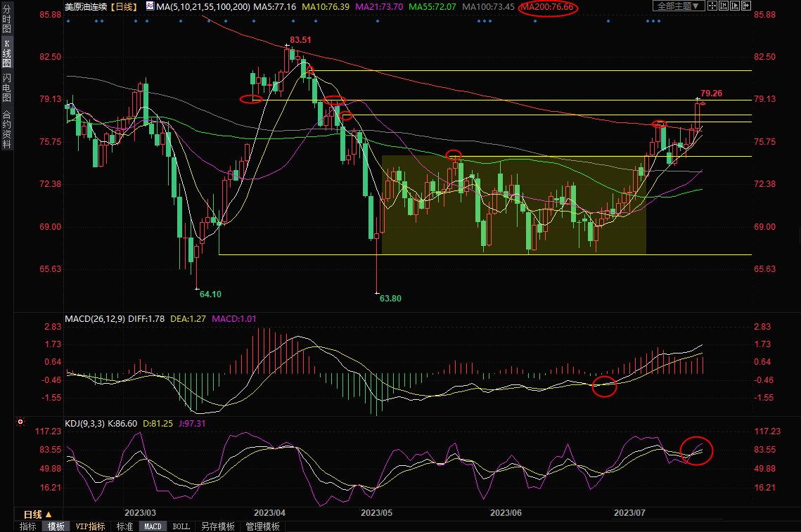
Task: Click the interval statistics icon beside crosshair
Action: coord(724,6)
